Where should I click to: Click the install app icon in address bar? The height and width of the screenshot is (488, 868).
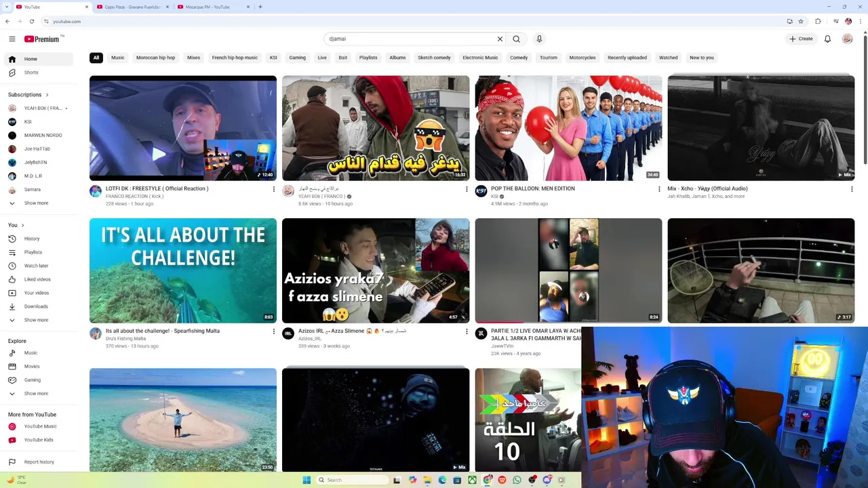point(790,21)
